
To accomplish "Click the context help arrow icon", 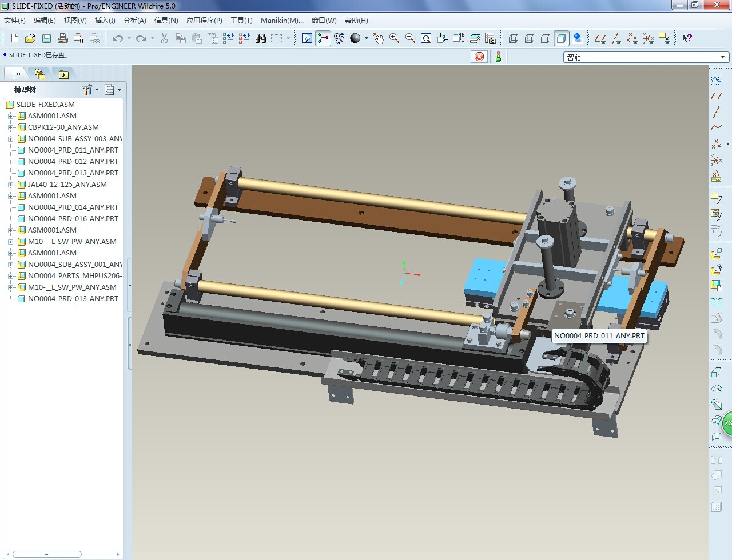I will (687, 38).
